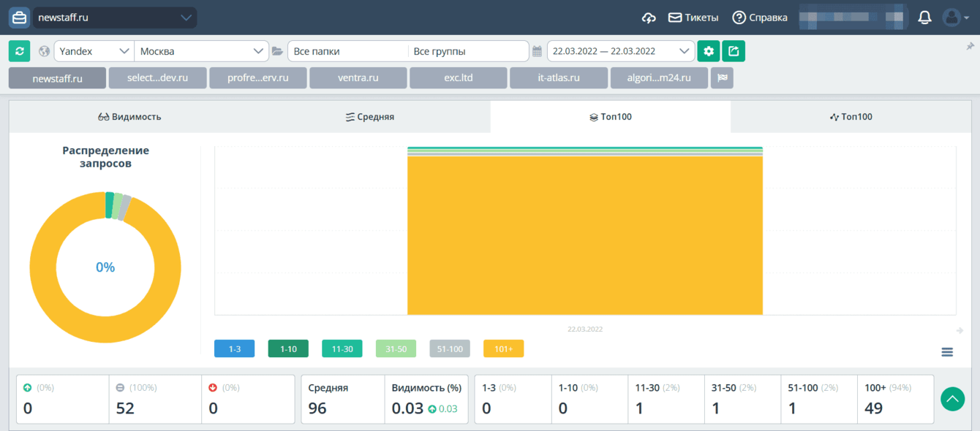Select the ventra.ru competitor button

click(x=358, y=78)
